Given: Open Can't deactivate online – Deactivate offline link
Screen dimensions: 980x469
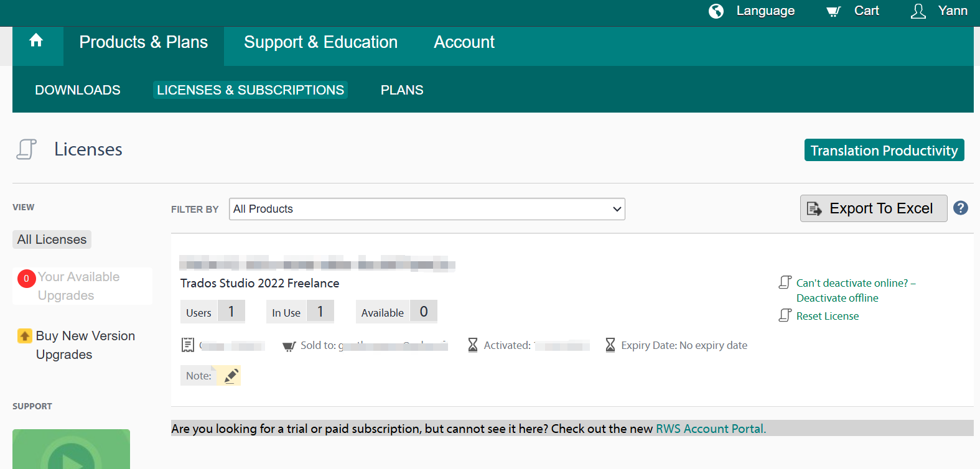Looking at the screenshot, I should click(x=856, y=290).
